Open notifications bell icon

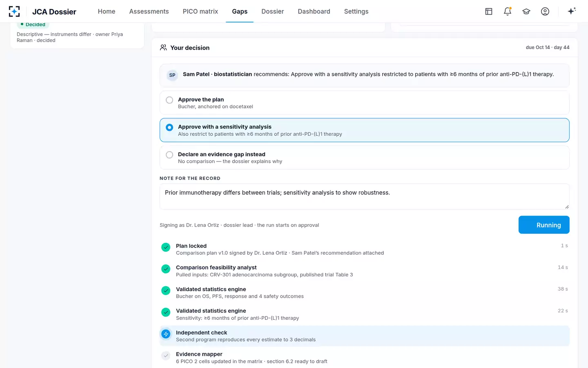point(508,11)
